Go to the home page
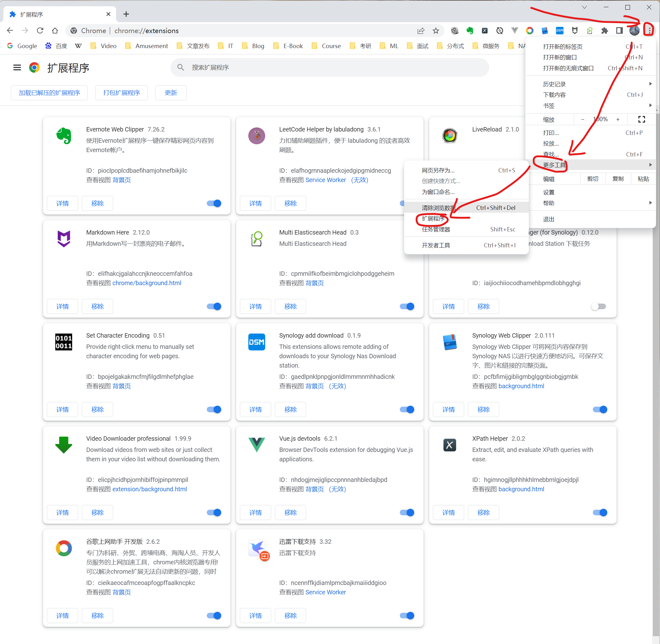The width and height of the screenshot is (660, 644). click(x=55, y=31)
